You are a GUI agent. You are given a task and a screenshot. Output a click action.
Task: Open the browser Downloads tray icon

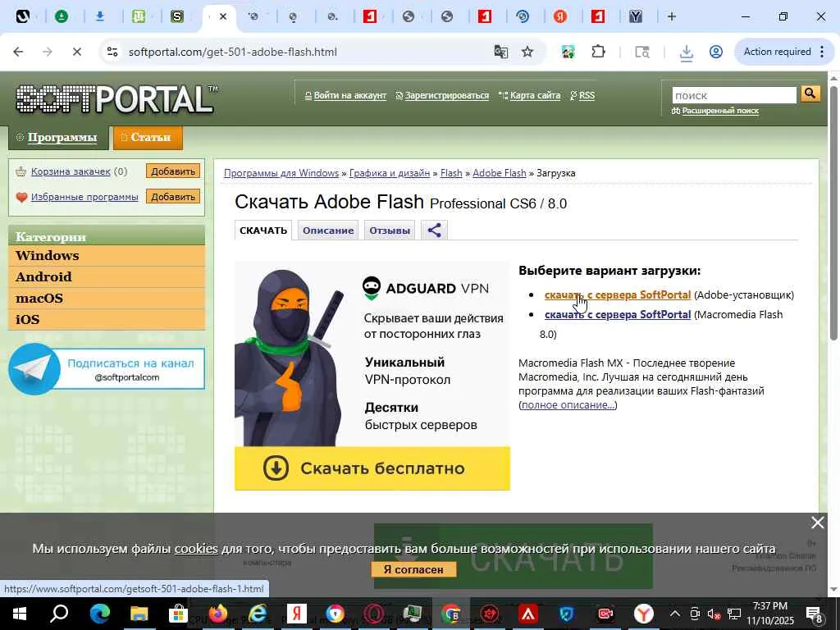click(x=686, y=52)
